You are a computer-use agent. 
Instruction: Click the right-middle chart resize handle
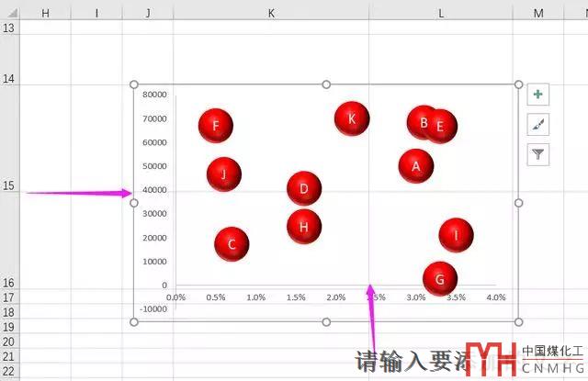point(518,203)
